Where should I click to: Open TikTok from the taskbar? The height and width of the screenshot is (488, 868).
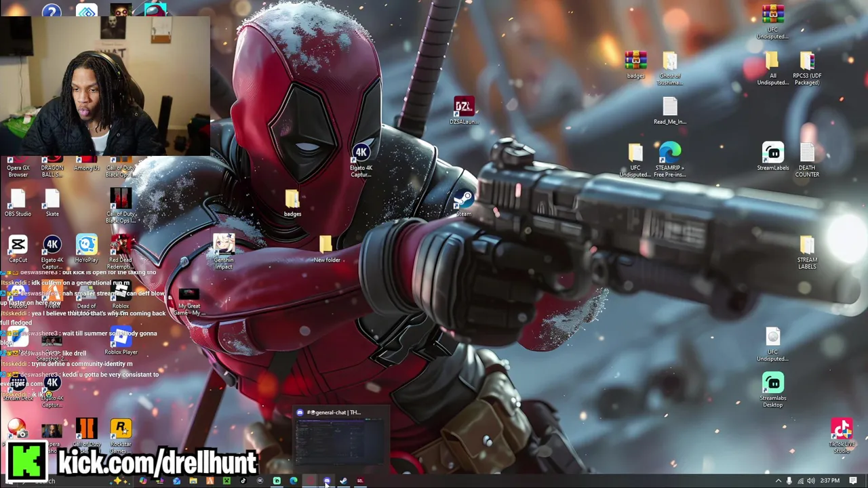click(x=243, y=481)
